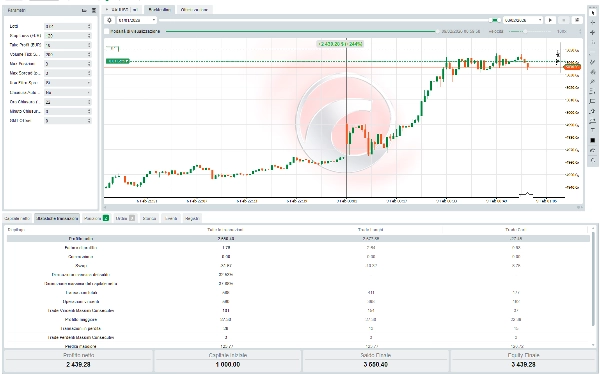Select the Commissioni row in statistics
Viewport: 600px width, 374px height.
click(298, 256)
